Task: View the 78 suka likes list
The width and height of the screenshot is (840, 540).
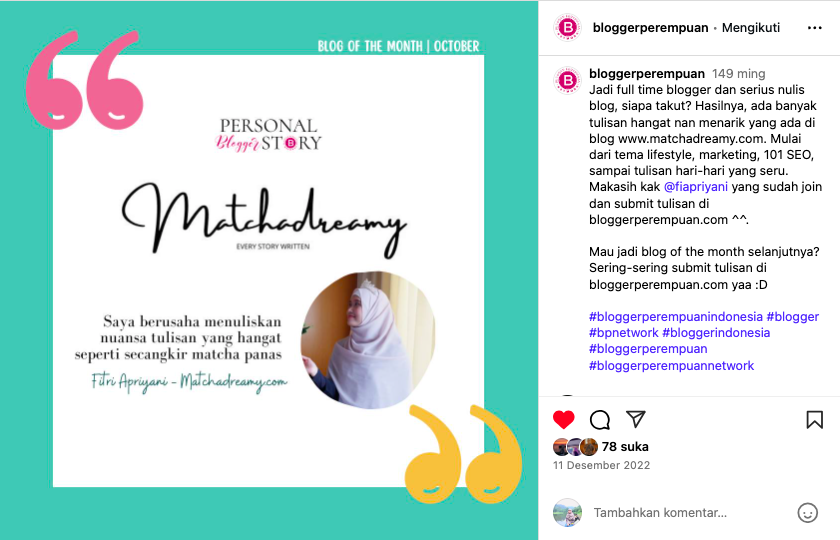Action: click(x=625, y=447)
